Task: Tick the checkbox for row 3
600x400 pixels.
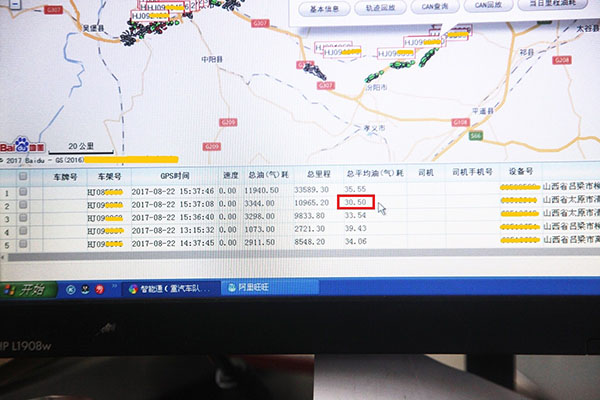Action: point(24,217)
